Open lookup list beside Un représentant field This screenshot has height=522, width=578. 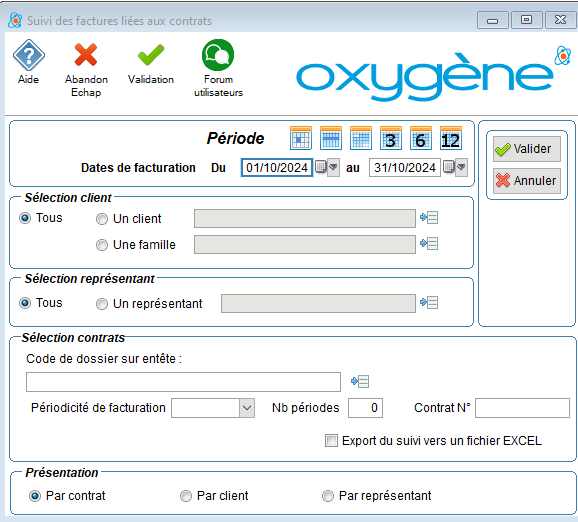(429, 303)
